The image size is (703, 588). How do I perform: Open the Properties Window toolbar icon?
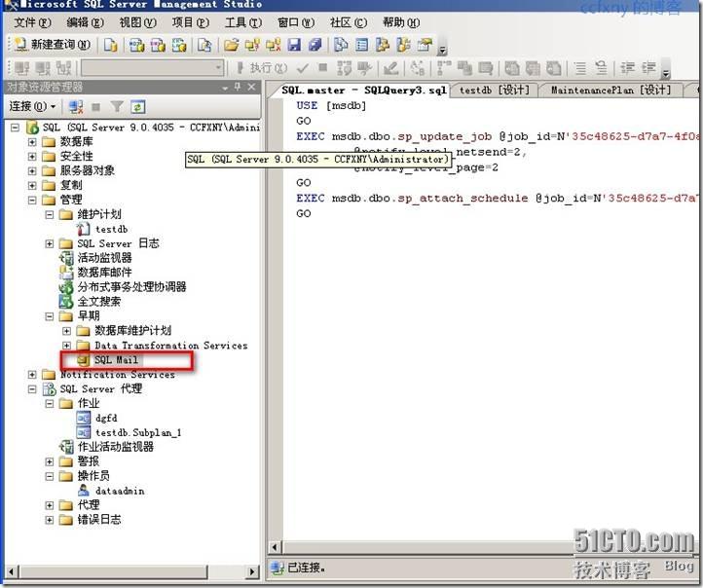point(425,45)
